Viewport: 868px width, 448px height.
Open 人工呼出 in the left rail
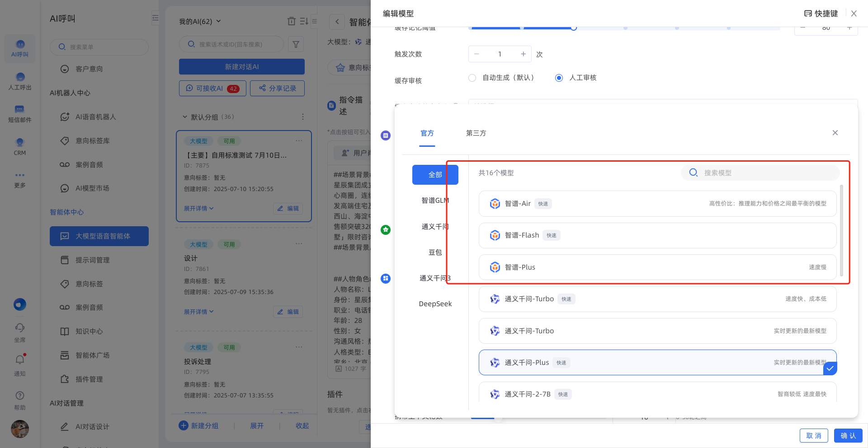coord(20,82)
